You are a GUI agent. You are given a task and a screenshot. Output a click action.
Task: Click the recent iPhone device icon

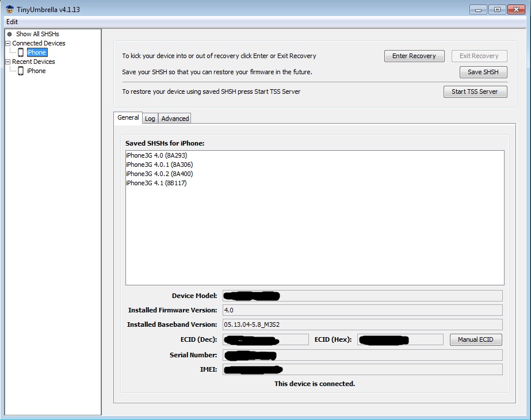(21, 71)
